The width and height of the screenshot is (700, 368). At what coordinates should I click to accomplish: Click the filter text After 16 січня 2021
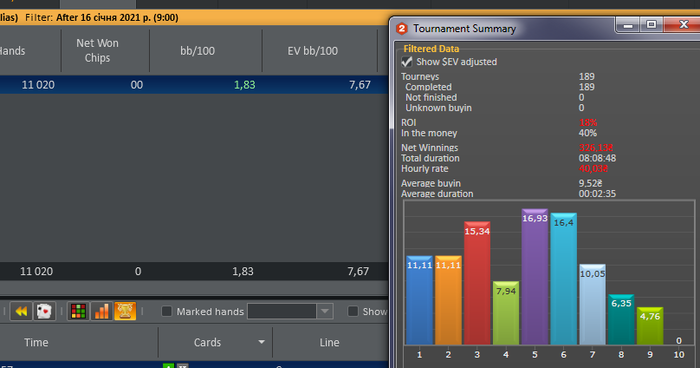pyautogui.click(x=117, y=17)
